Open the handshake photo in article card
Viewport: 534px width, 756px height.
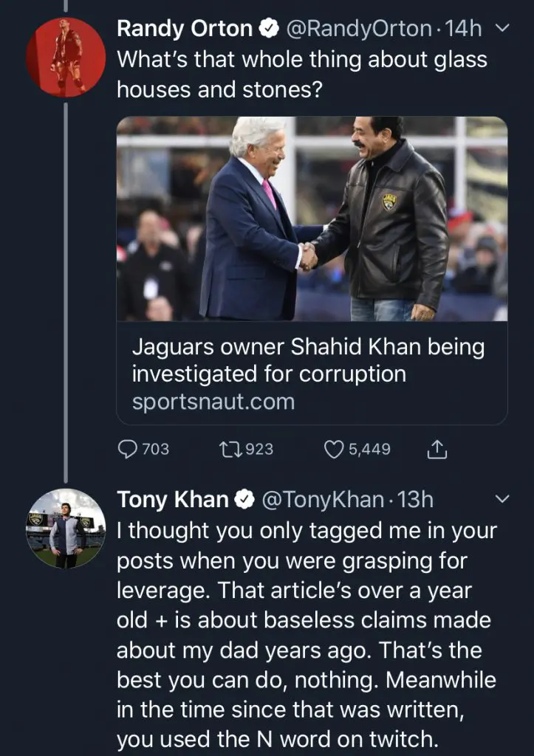[x=312, y=219]
